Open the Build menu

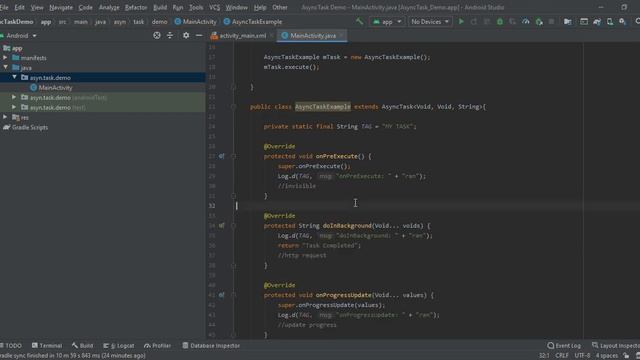point(160,7)
